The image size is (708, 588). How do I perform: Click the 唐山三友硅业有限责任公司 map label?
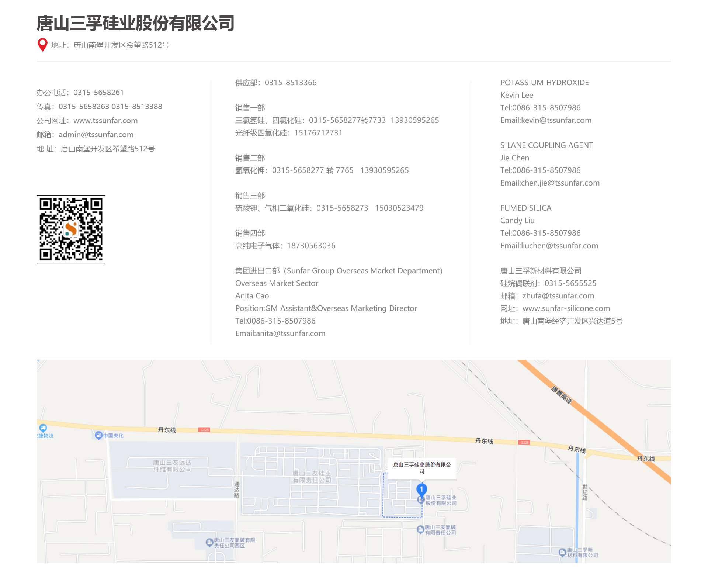tap(312, 477)
